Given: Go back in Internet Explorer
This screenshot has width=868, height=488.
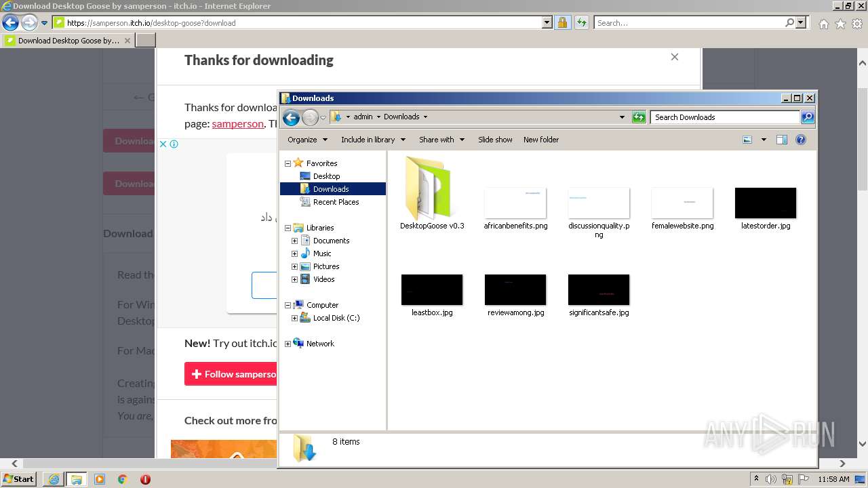Looking at the screenshot, I should tap(10, 22).
